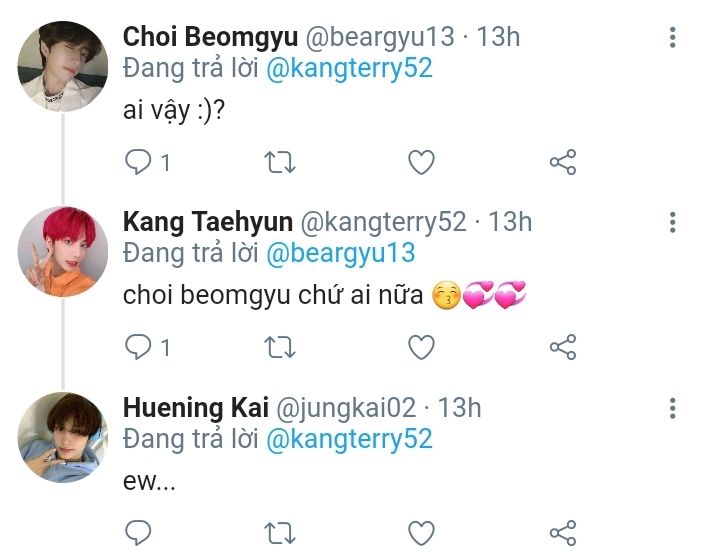Image resolution: width=720 pixels, height=559 pixels.
Task: Like Huening Kai's 'ew...' tweet
Action: click(x=422, y=531)
